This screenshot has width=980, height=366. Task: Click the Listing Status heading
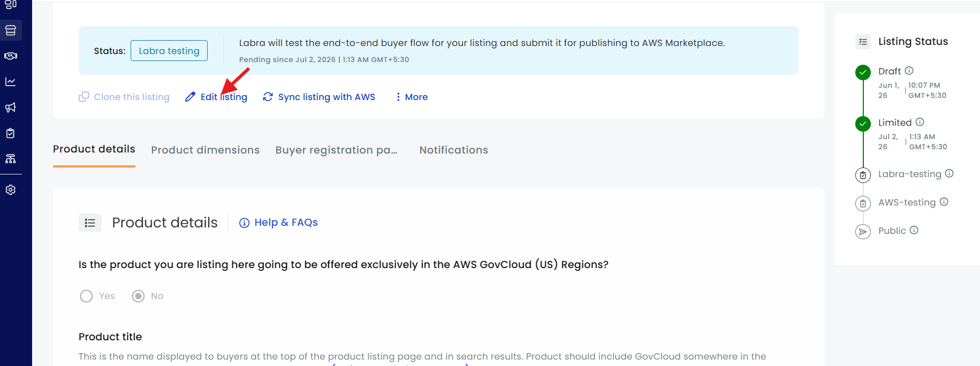pyautogui.click(x=913, y=42)
